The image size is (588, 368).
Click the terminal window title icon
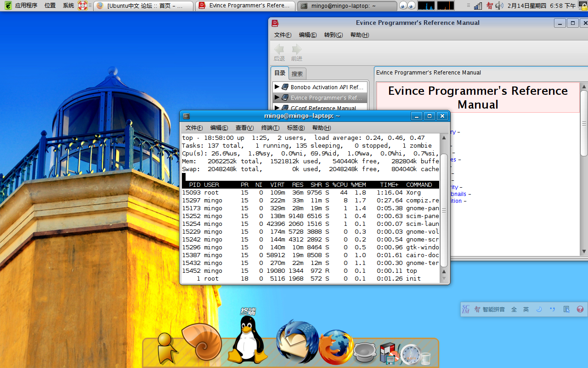186,116
